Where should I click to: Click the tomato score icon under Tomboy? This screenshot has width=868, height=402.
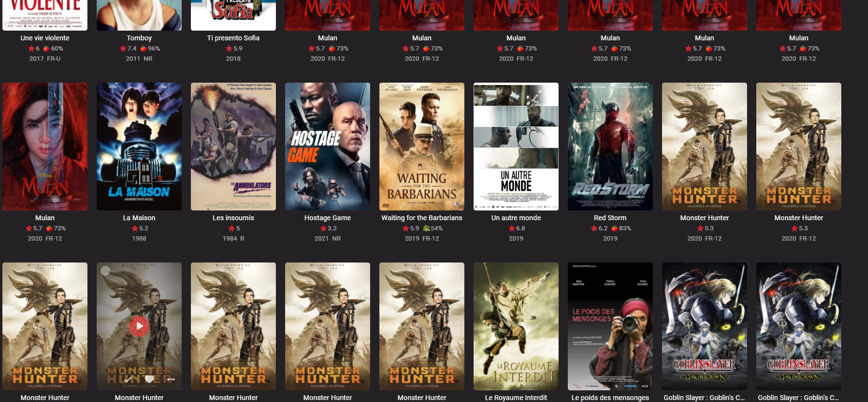[x=143, y=49]
